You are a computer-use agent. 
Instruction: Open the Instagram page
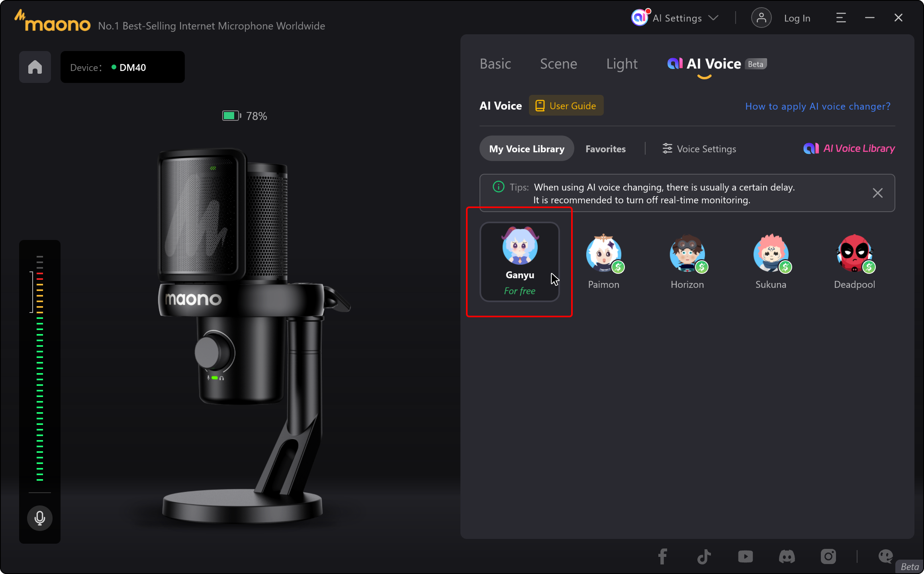pyautogui.click(x=828, y=556)
